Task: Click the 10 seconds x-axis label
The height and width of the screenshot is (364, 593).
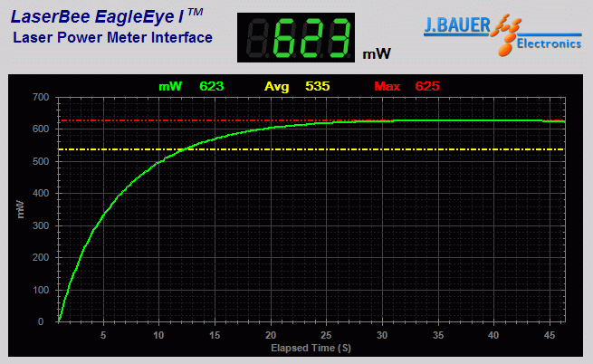Action: [x=158, y=335]
